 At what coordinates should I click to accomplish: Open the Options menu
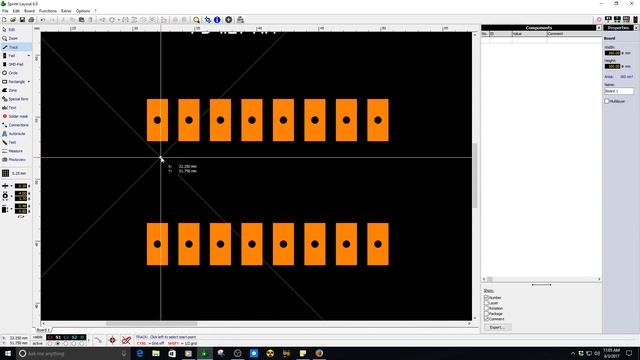coord(83,11)
